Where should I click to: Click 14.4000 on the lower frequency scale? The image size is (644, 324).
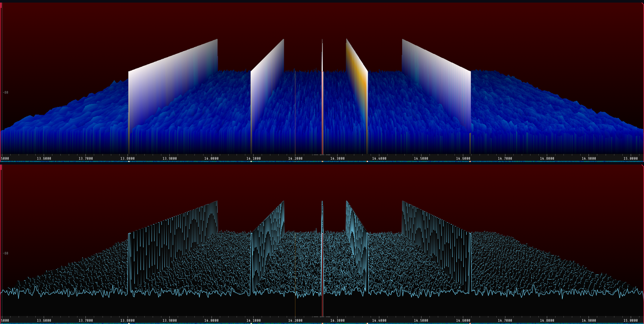tap(380, 321)
